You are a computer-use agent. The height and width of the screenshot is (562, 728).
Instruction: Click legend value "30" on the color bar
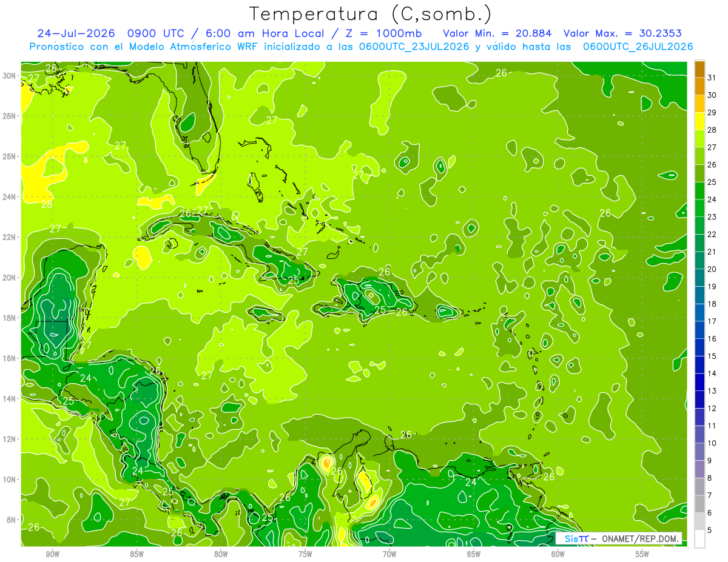(712, 95)
